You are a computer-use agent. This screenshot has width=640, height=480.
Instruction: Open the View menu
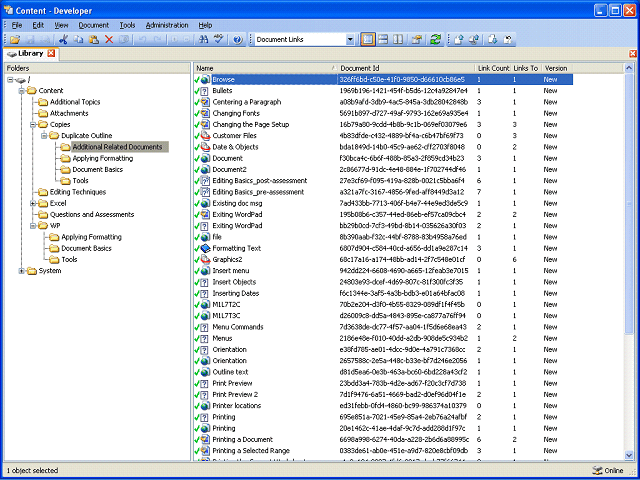(61, 25)
